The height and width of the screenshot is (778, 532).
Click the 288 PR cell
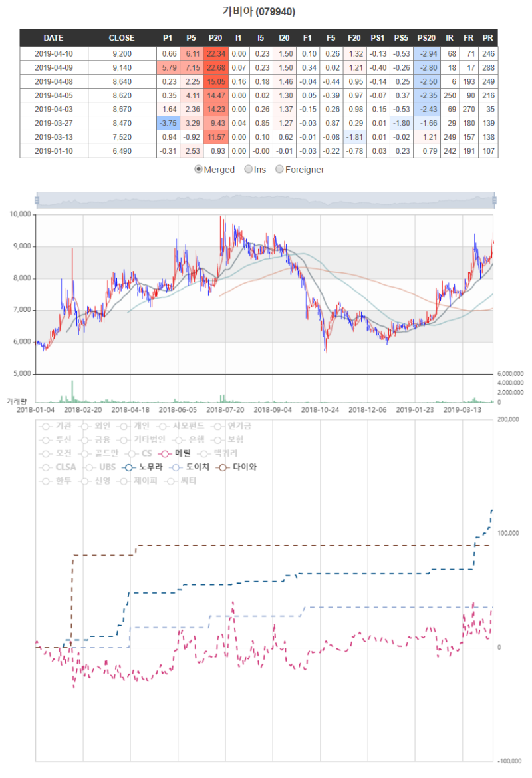point(488,67)
